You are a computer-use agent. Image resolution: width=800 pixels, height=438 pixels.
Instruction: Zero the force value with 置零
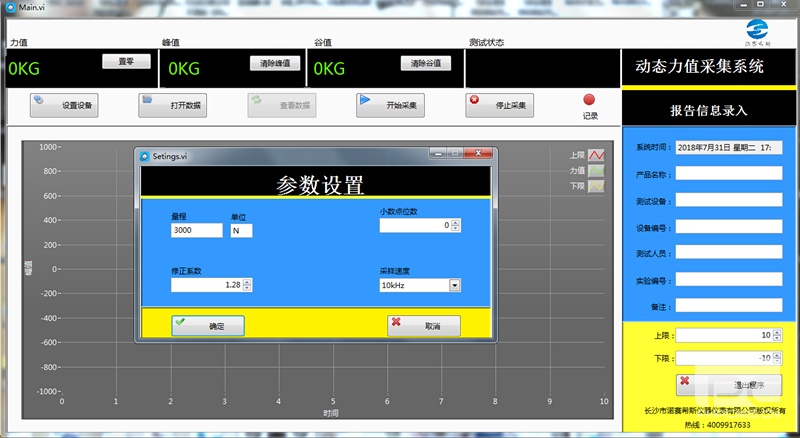[x=126, y=62]
